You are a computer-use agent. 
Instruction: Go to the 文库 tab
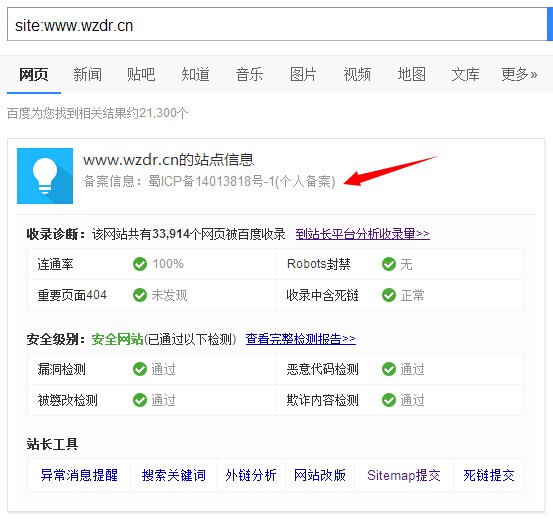pos(466,74)
